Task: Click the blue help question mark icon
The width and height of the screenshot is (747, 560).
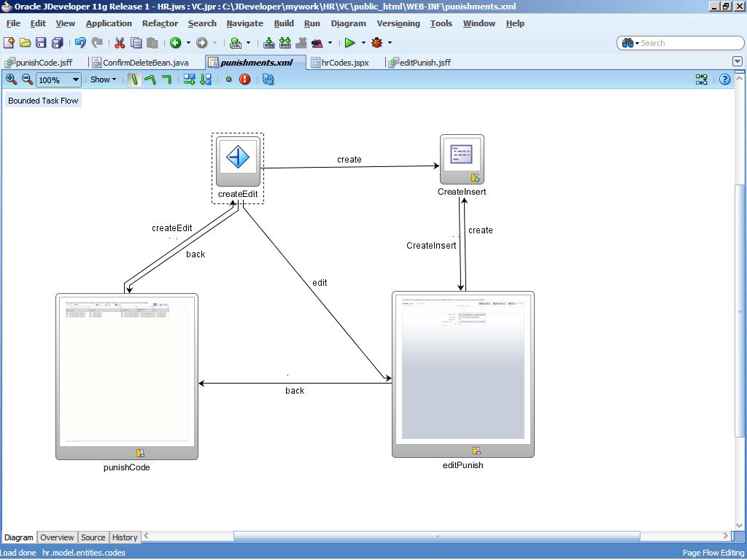Action: [x=724, y=79]
